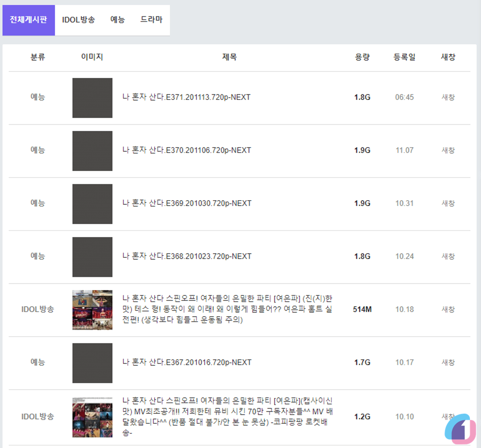The width and height of the screenshot is (481, 448).
Task: Open post 나 혼자 산다.E368.201023.720p-NEXT
Action: (x=187, y=256)
